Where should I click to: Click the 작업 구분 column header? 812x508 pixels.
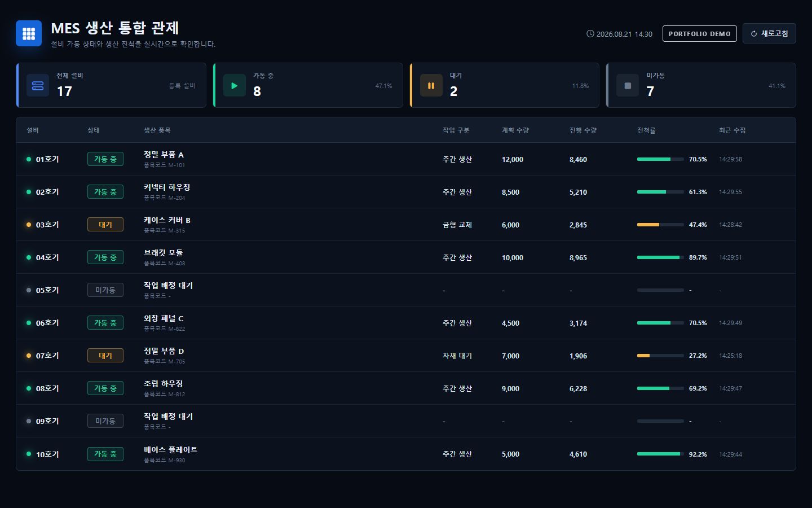pyautogui.click(x=456, y=130)
